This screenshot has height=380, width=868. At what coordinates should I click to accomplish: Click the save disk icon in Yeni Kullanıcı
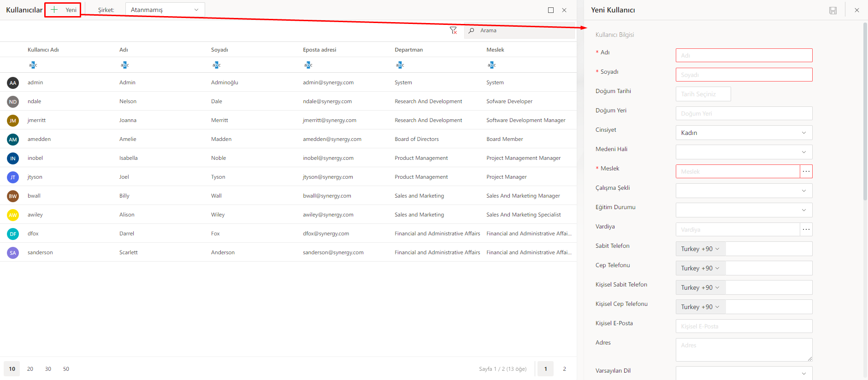(833, 10)
